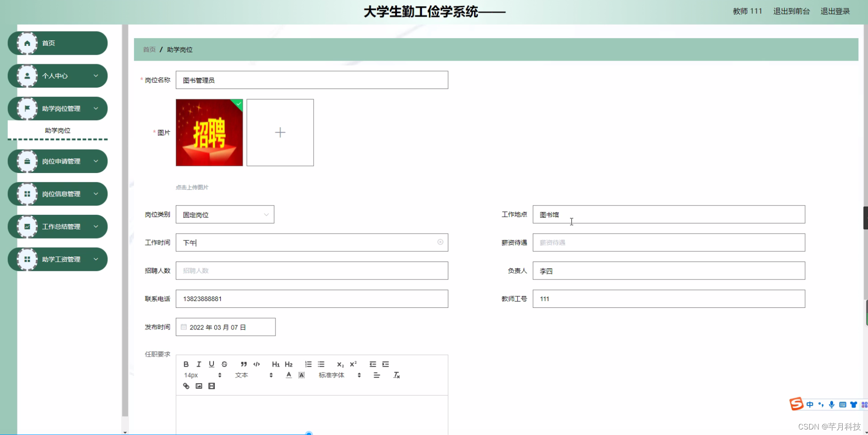Open the code view icon in the editor
Image resolution: width=868 pixels, height=435 pixels.
256,364
